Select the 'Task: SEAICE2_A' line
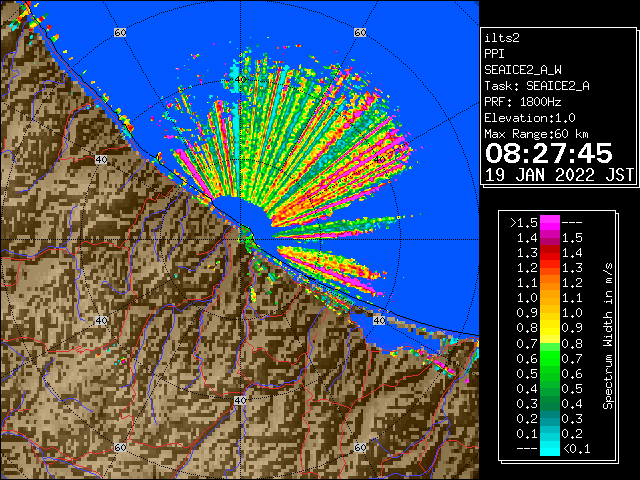 click(x=537, y=86)
